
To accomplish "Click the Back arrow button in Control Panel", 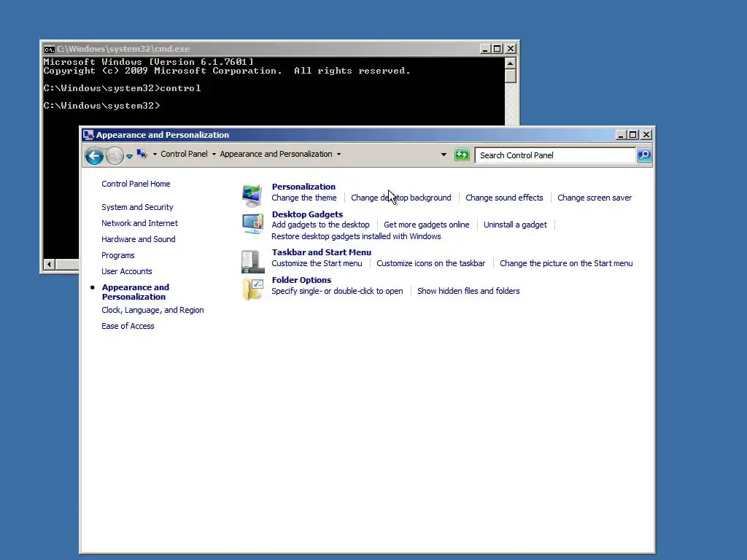I will (94, 156).
